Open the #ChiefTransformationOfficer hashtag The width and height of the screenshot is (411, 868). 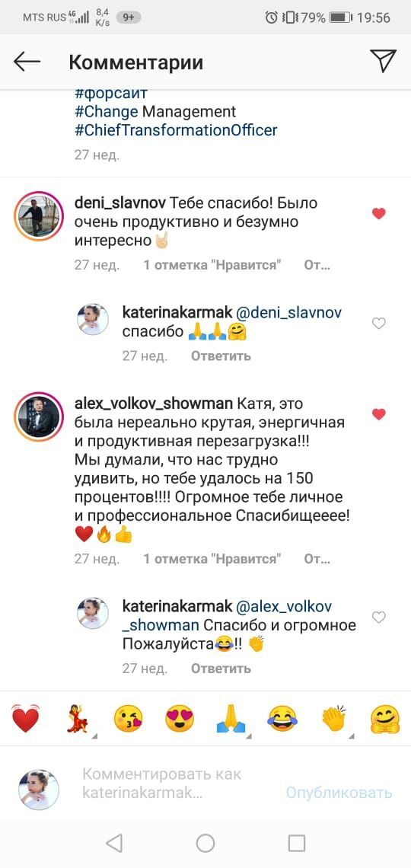(x=176, y=131)
